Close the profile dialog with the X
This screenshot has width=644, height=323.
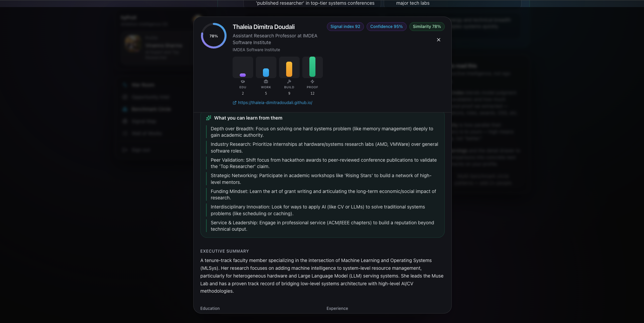[438, 40]
